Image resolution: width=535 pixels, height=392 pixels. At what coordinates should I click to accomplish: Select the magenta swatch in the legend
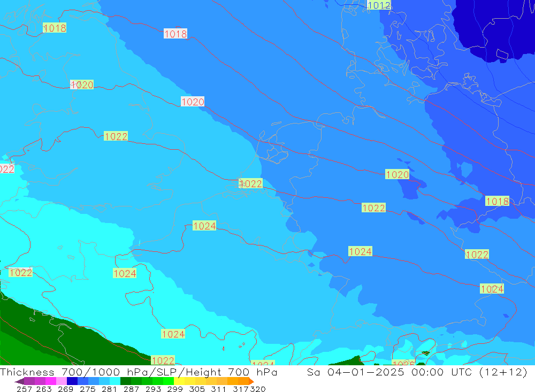[51, 381]
